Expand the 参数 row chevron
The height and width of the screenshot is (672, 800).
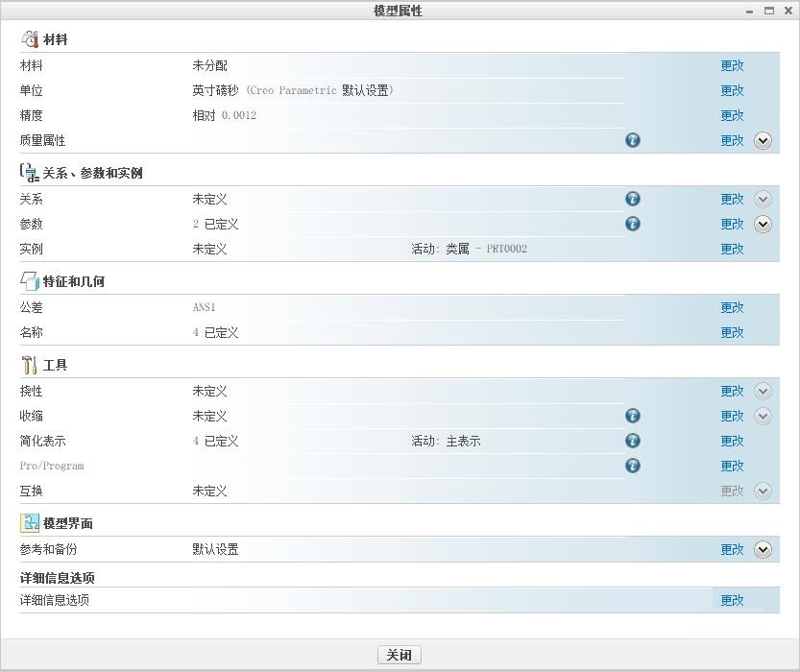pyautogui.click(x=763, y=224)
